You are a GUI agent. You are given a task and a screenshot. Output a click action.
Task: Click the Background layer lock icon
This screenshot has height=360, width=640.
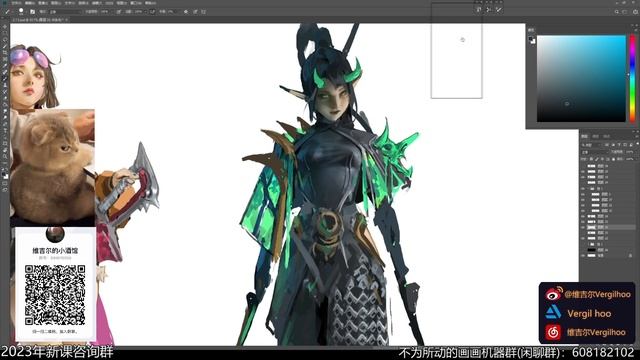630,256
